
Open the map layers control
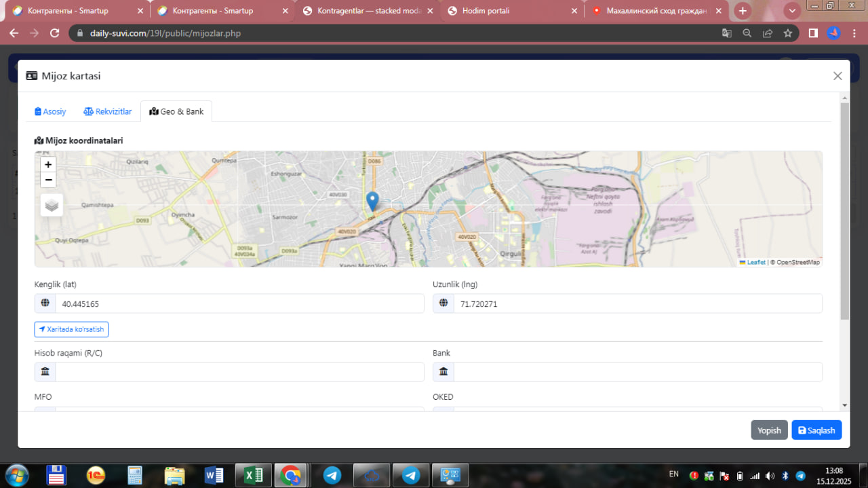point(52,205)
